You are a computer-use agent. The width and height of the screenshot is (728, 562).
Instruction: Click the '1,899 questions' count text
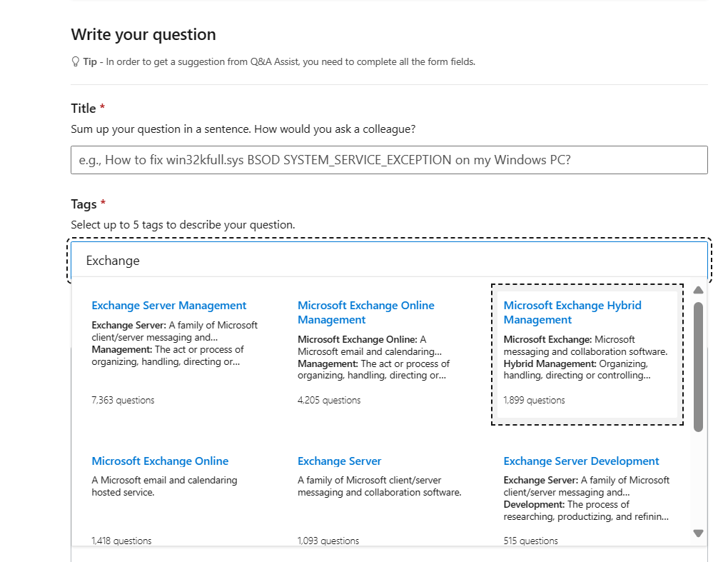point(535,400)
